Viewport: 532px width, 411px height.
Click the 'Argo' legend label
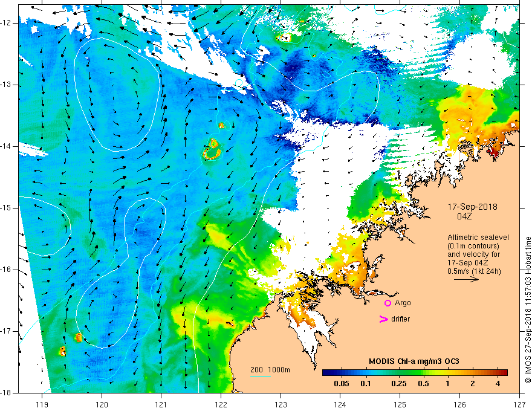click(x=403, y=303)
